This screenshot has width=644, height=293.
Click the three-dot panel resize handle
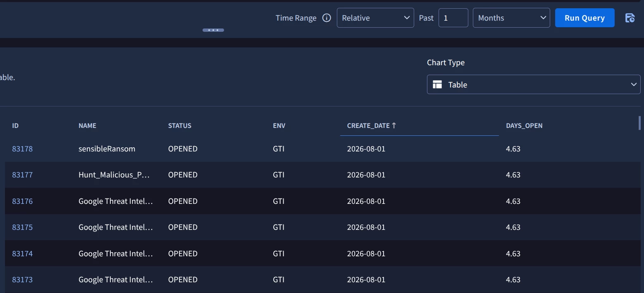click(x=213, y=30)
